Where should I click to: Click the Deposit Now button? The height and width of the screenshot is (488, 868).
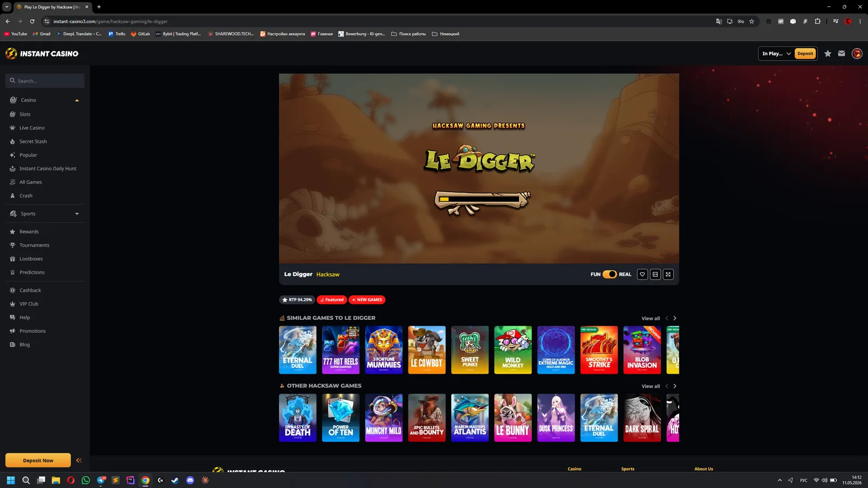[x=38, y=460]
